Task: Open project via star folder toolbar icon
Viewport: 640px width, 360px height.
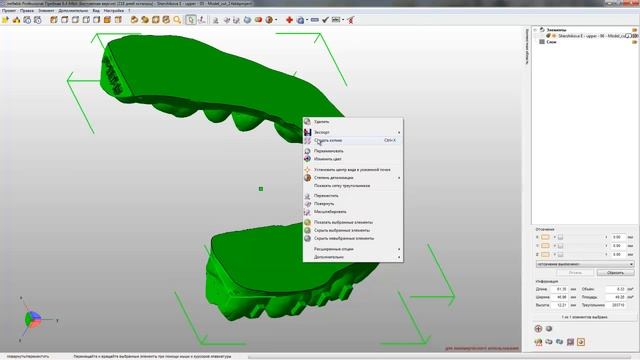Action: (5, 20)
